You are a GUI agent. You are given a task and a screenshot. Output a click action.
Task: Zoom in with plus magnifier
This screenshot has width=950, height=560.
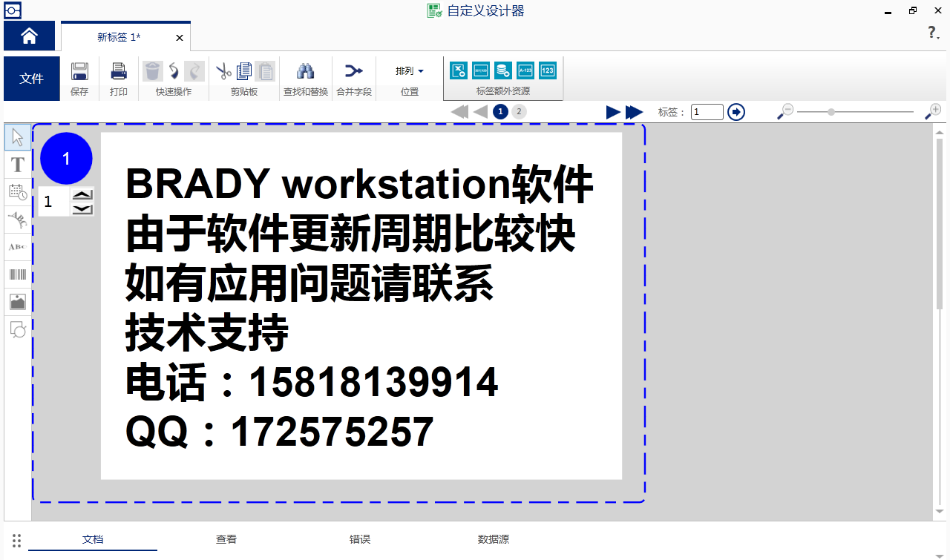point(933,111)
